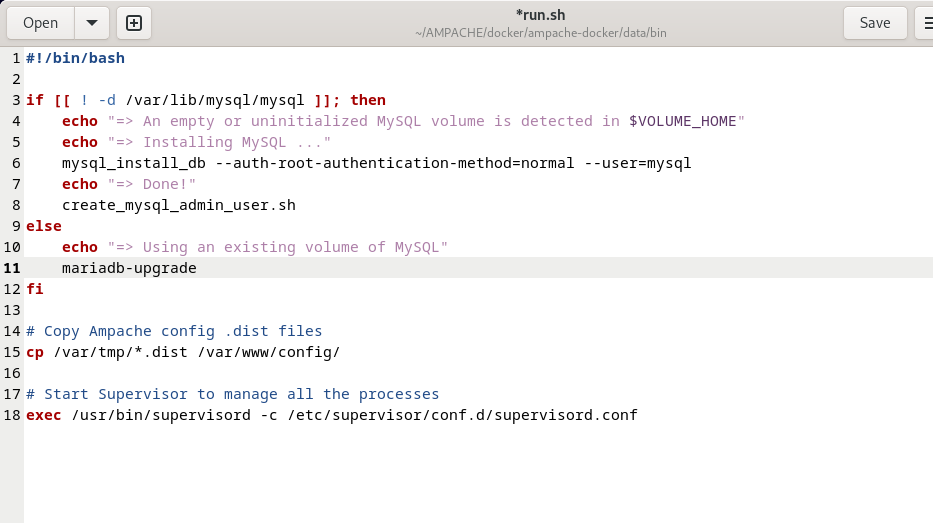Screen dimensions: 933x523
Task: Click /var/tmp/*.dist source path
Action: (x=120, y=352)
